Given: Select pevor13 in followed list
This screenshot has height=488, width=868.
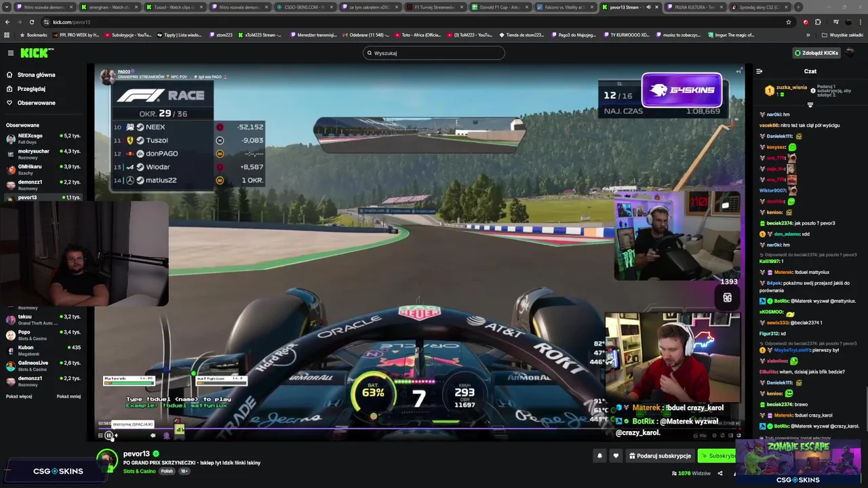Looking at the screenshot, I should point(43,197).
